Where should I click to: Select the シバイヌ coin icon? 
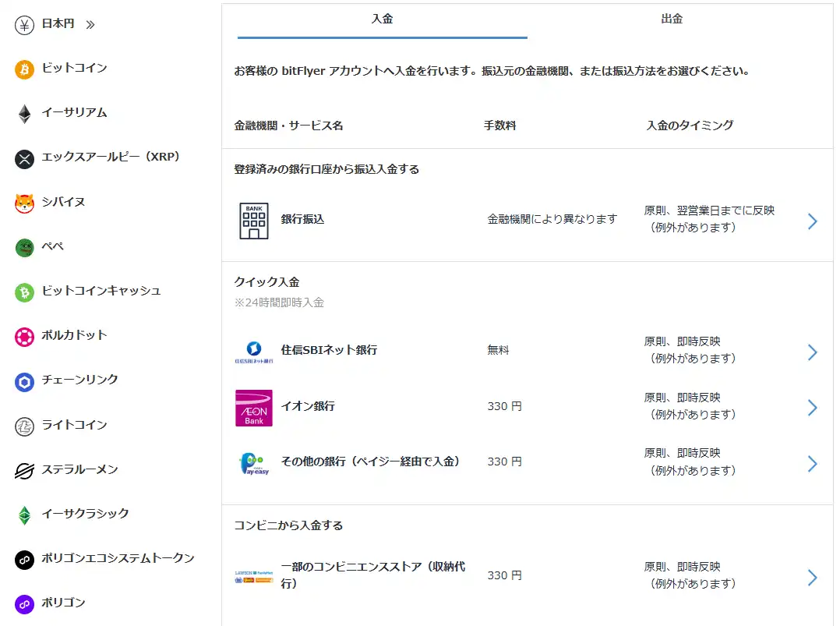23,202
